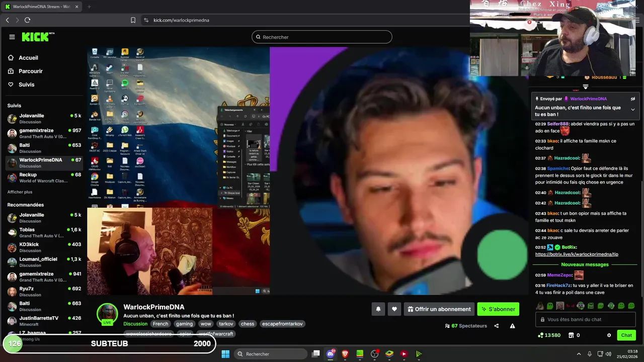Image resolution: width=644 pixels, height=362 pixels.
Task: Select the chess tag
Action: pyautogui.click(x=247, y=324)
